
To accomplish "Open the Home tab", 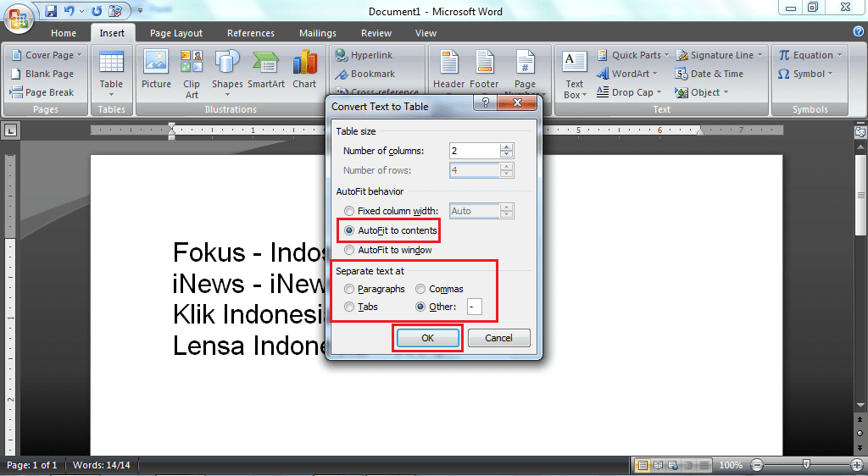I will pyautogui.click(x=64, y=33).
